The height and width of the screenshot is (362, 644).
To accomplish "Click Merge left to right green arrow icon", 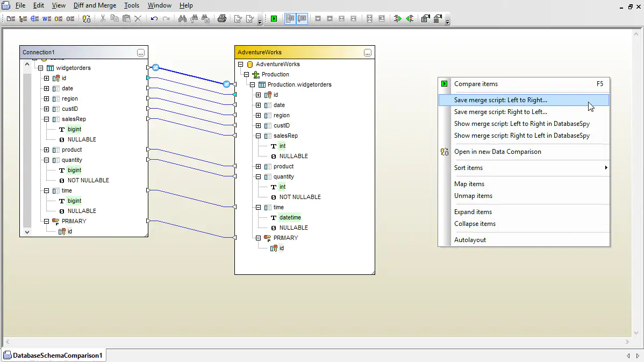I will coord(397,19).
